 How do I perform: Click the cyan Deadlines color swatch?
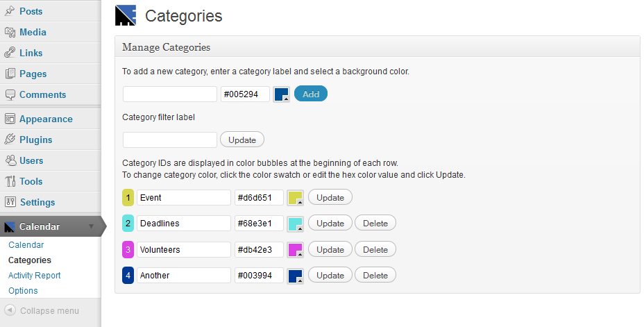pos(296,224)
